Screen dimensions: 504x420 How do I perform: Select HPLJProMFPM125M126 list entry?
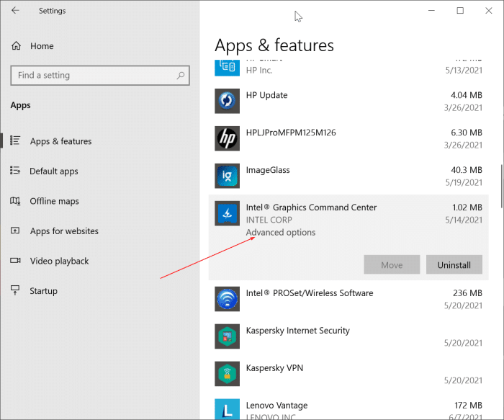click(348, 138)
